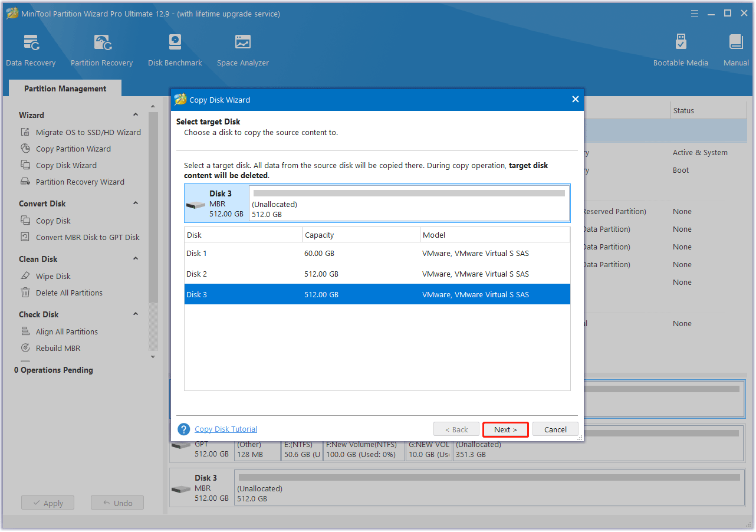Click the Convert MBR Disk to GPT Disk icon

click(x=25, y=237)
